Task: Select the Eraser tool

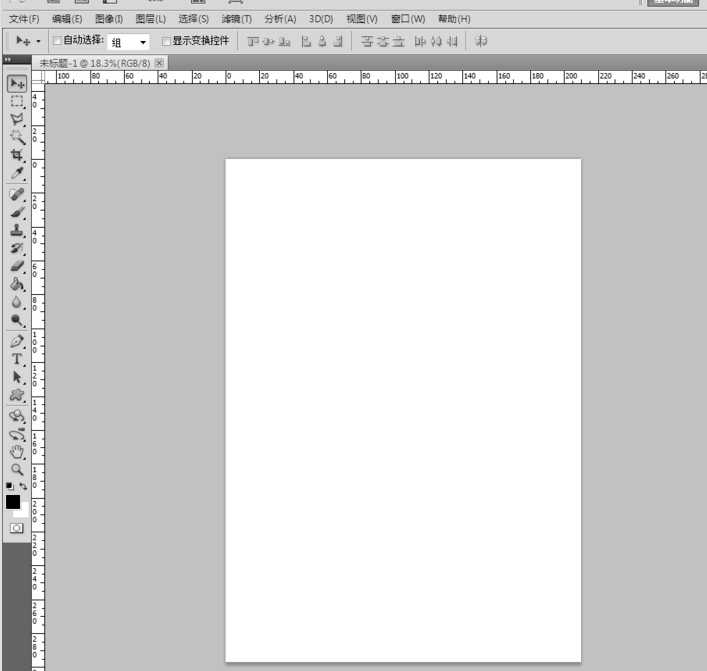Action: 17,266
